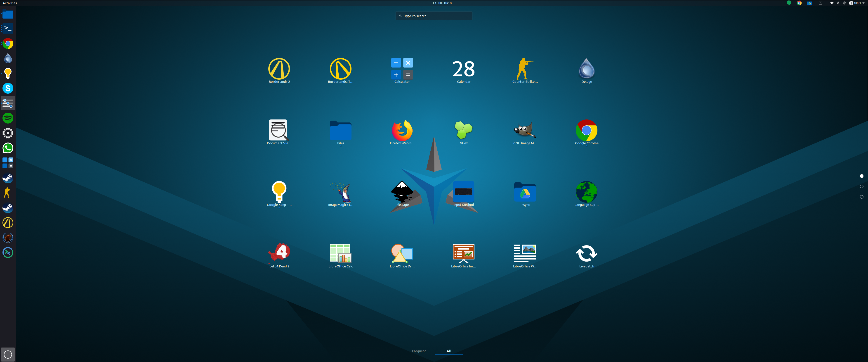Image resolution: width=868 pixels, height=362 pixels.
Task: Switch to the All tab
Action: (x=449, y=351)
